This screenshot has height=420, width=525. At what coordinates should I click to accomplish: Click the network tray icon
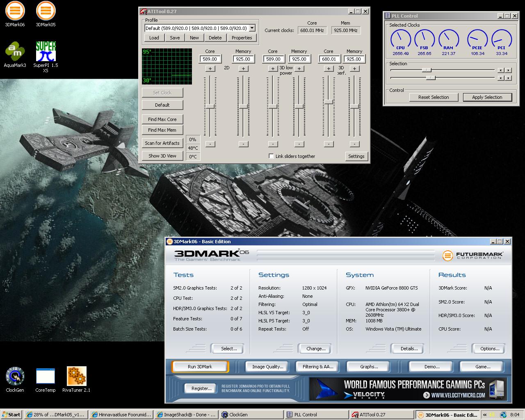(x=503, y=415)
